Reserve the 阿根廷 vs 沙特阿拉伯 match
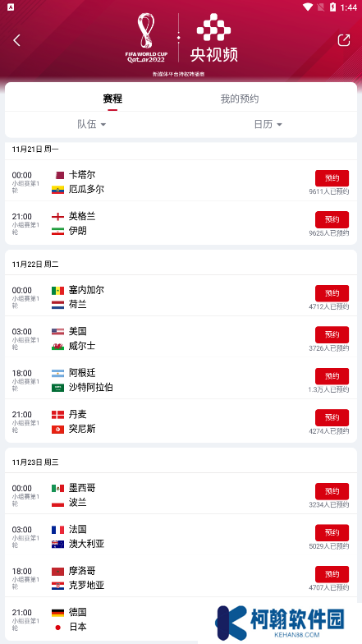The image size is (362, 644). pyautogui.click(x=332, y=376)
